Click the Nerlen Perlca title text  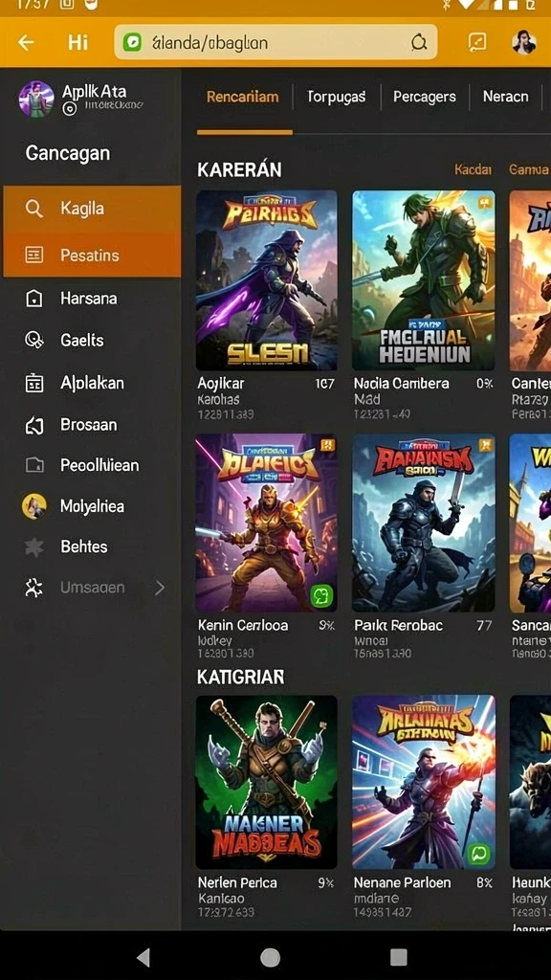pos(237,882)
